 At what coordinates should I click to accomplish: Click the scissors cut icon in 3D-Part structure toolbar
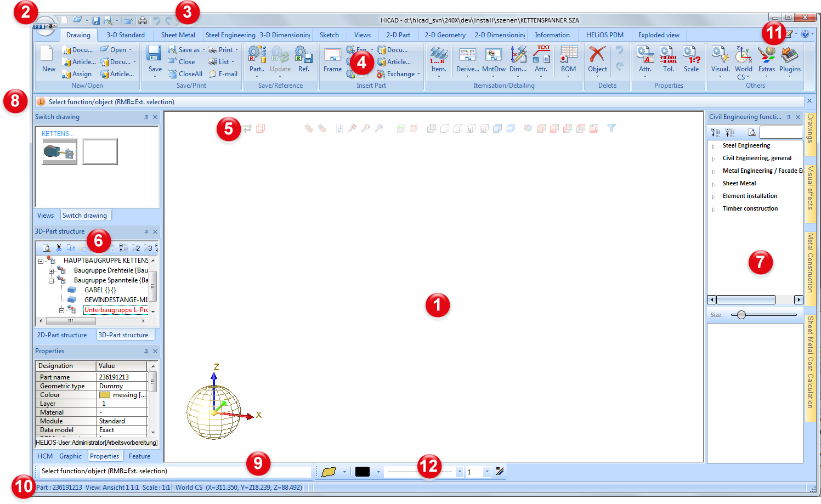point(59,248)
